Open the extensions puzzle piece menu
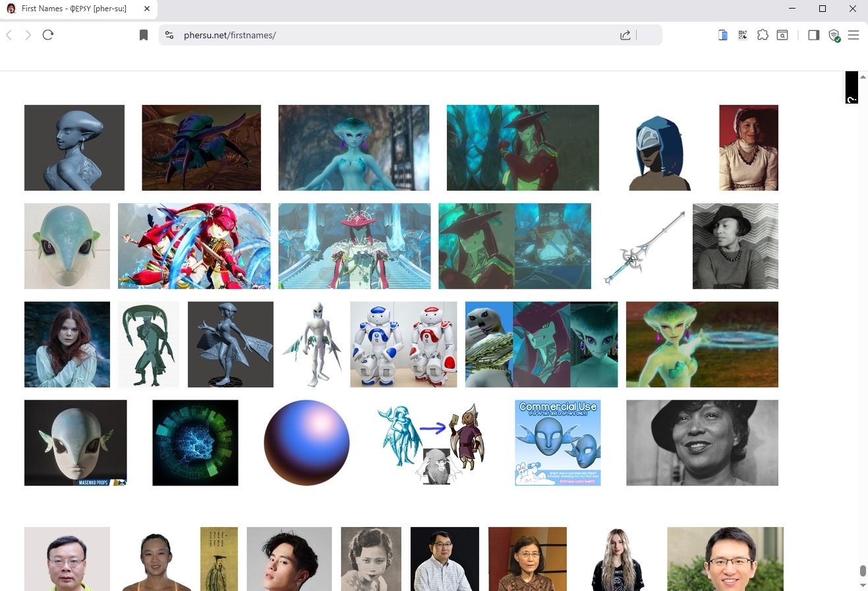The width and height of the screenshot is (868, 591). click(x=763, y=35)
